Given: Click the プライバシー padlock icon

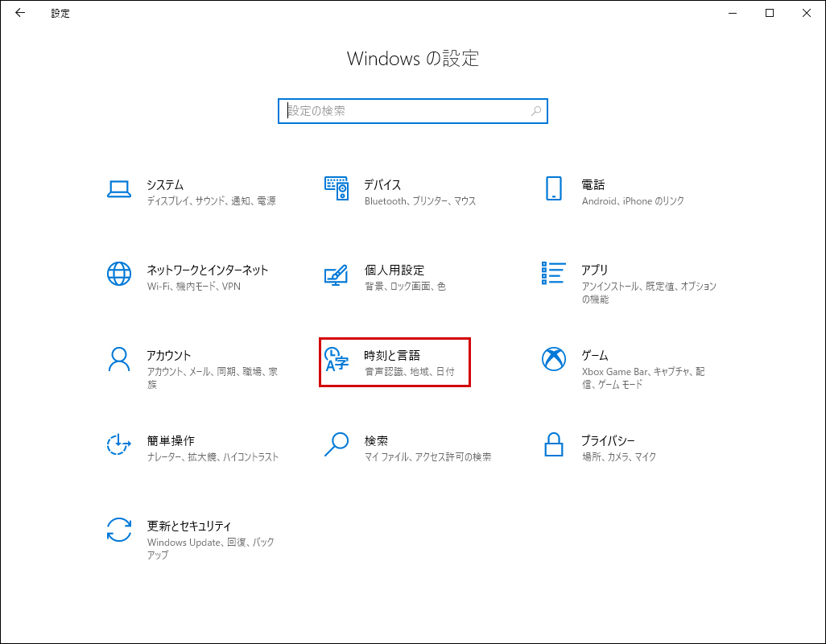Looking at the screenshot, I should (x=554, y=444).
